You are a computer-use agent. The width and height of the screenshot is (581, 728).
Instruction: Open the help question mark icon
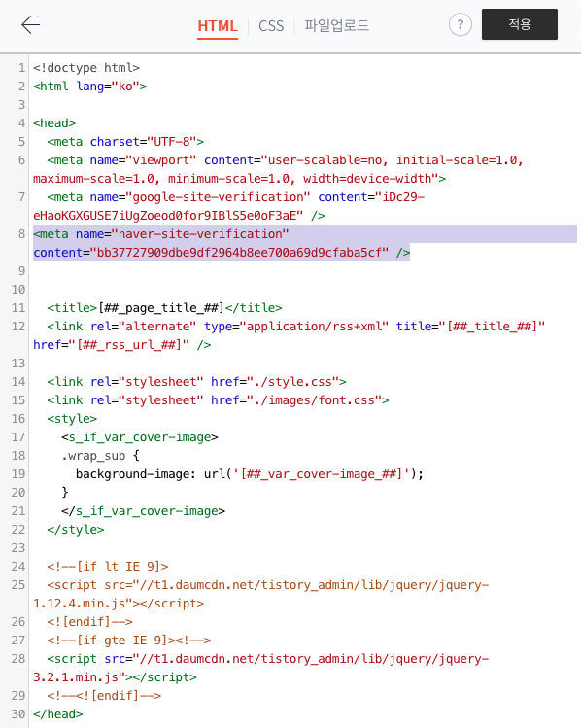(460, 24)
